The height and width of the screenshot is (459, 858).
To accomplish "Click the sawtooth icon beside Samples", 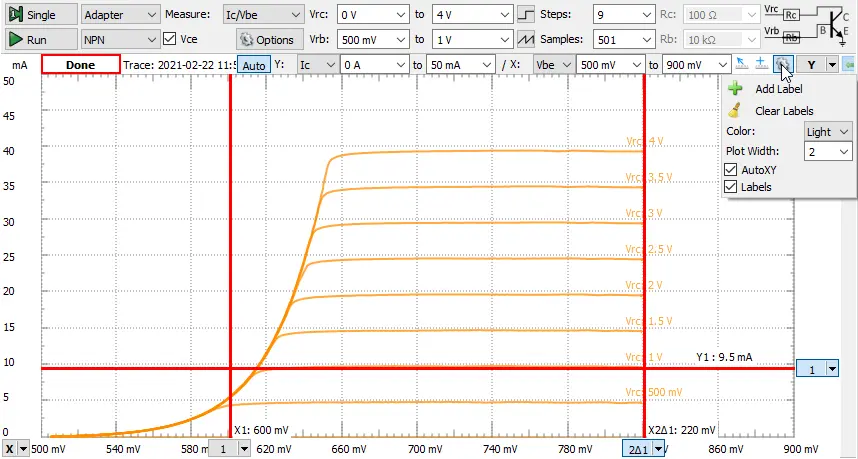I will 526,39.
